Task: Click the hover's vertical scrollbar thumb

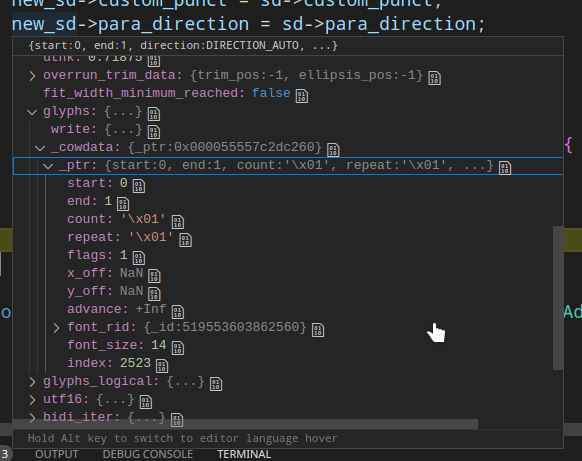Action: pyautogui.click(x=558, y=298)
